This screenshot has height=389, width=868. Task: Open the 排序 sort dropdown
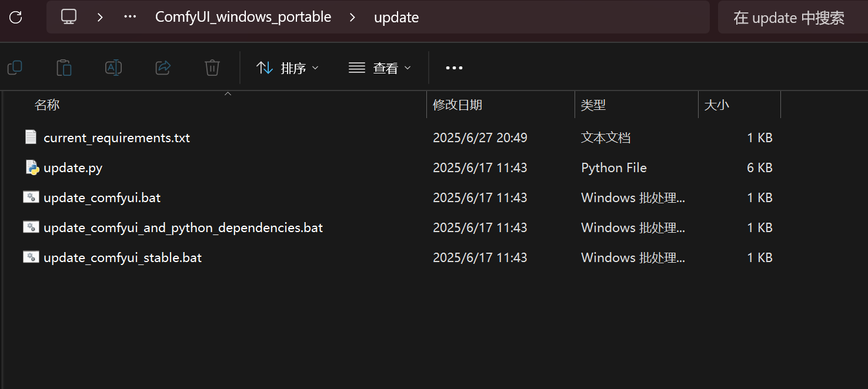(288, 68)
